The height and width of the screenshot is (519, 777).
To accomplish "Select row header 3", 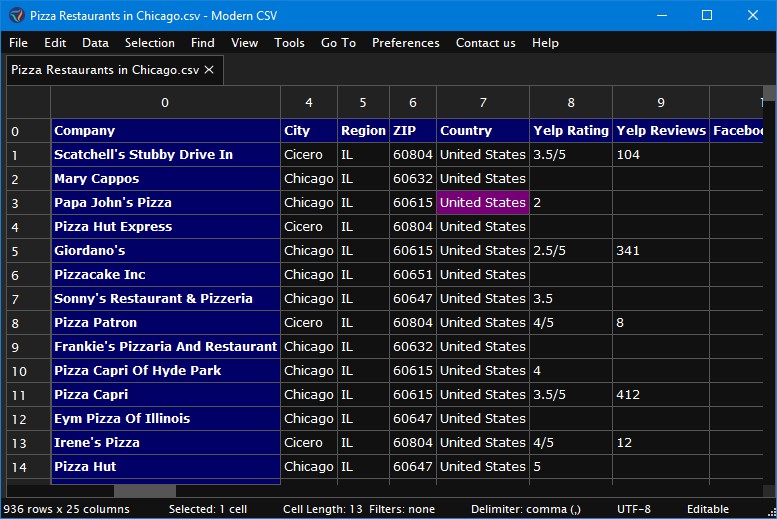I will tap(28, 203).
